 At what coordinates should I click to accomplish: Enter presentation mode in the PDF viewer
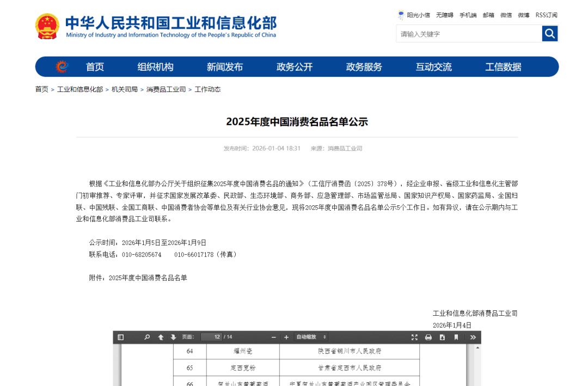point(414,337)
